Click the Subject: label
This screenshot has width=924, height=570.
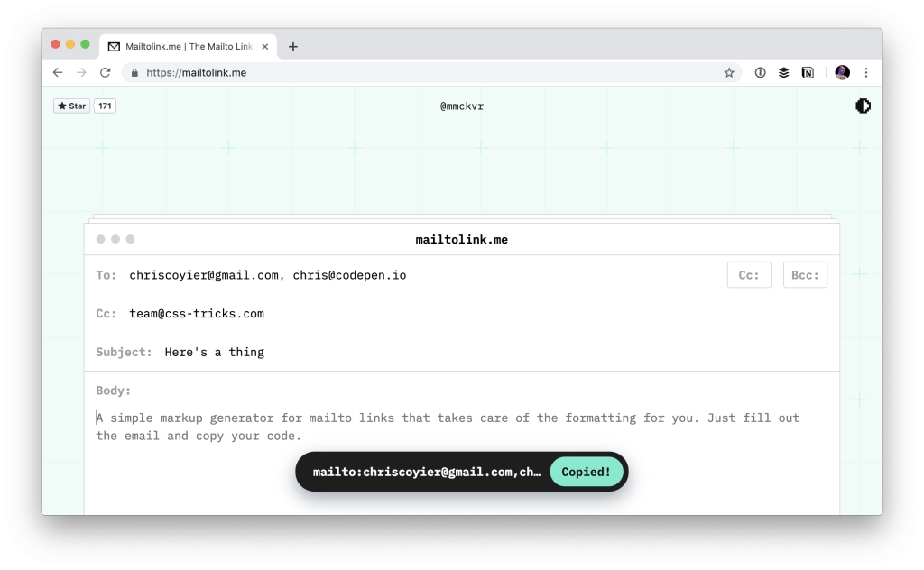coord(124,352)
